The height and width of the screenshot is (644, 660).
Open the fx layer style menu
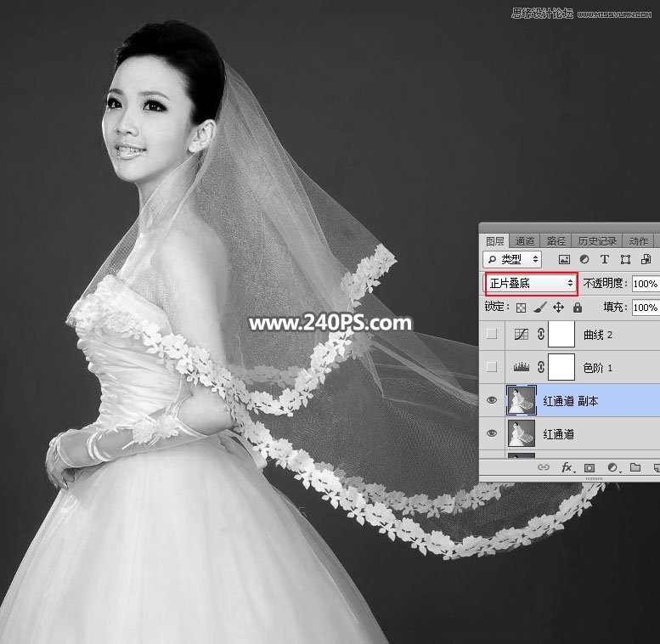[x=567, y=467]
